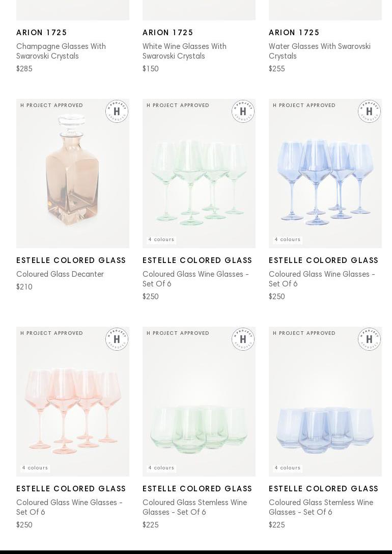392x554 pixels.
Task: Click 'H Project Approved' text on green stemless image
Action: (x=178, y=333)
